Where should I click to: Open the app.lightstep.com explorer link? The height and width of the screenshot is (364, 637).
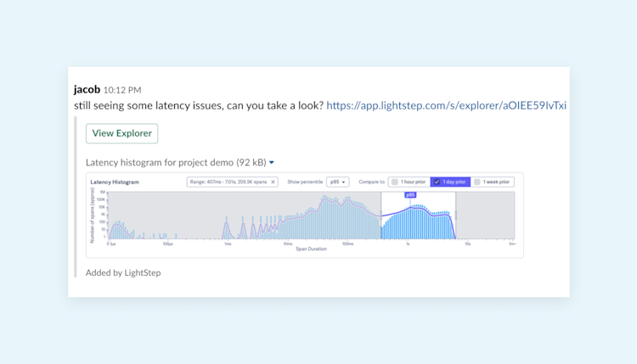click(446, 105)
